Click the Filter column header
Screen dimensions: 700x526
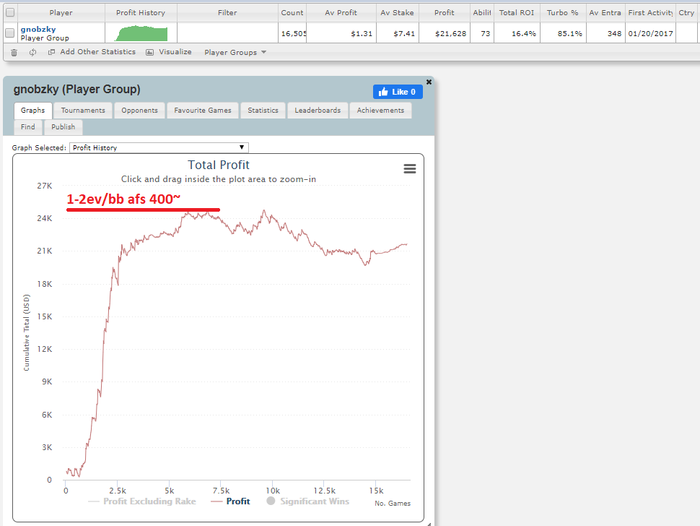[227, 13]
